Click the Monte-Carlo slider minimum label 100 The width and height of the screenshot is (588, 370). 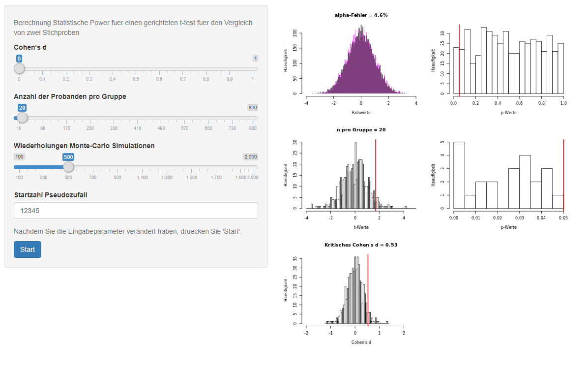pyautogui.click(x=20, y=156)
